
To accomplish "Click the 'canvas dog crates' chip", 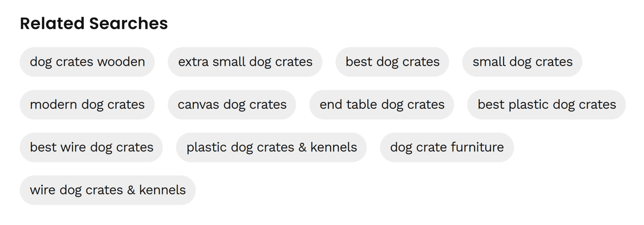I will (x=232, y=105).
